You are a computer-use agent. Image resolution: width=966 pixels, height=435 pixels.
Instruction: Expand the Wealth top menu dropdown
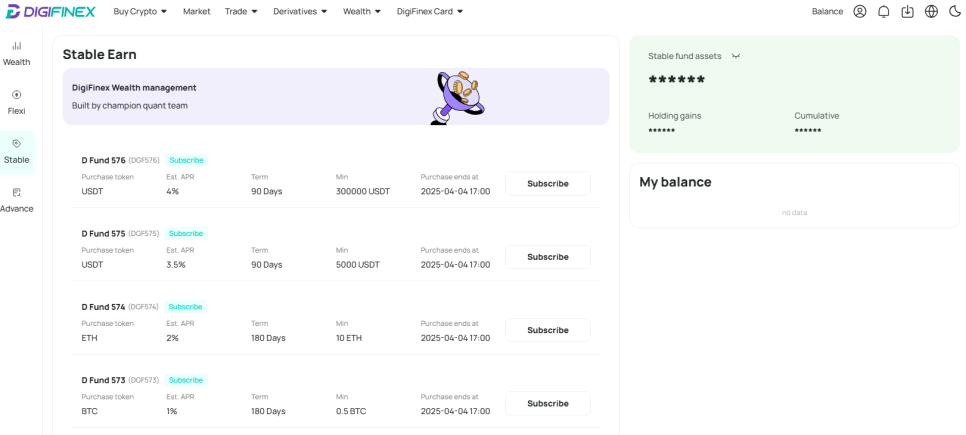(x=362, y=11)
